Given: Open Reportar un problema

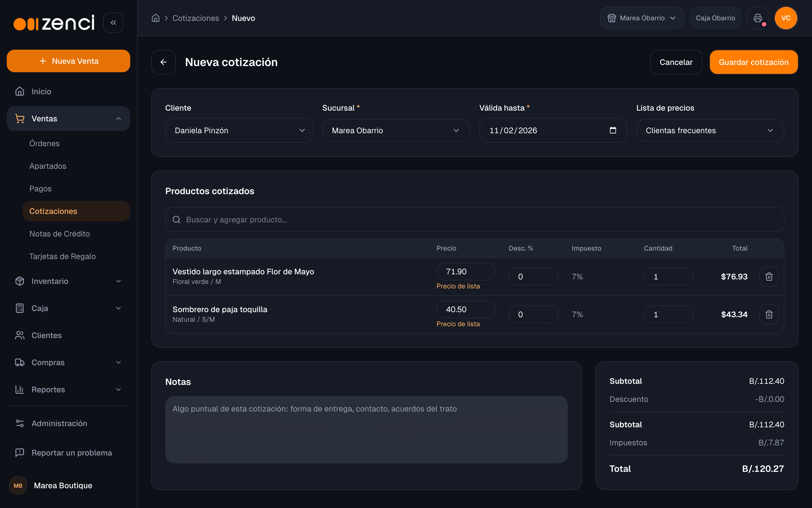Looking at the screenshot, I should tap(69, 453).
